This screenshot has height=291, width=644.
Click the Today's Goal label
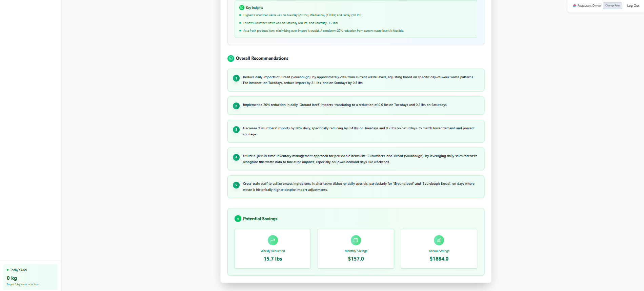click(x=19, y=270)
